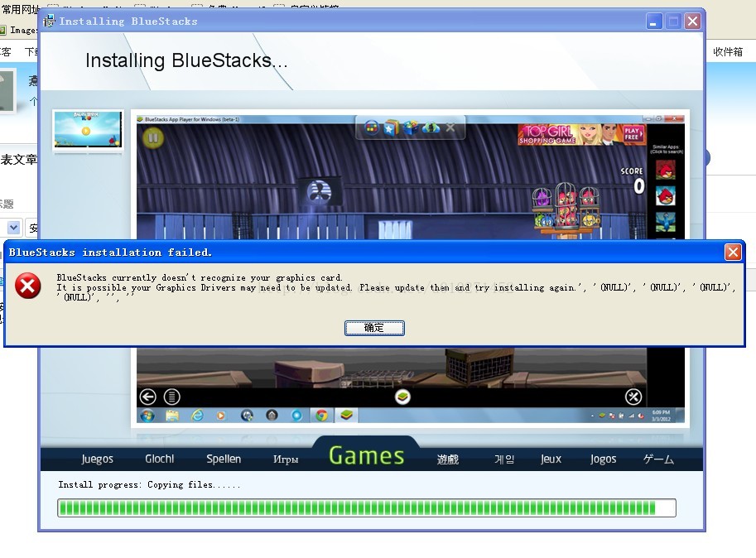The width and height of the screenshot is (756, 558).
Task: Click the pause button in game preview
Action: point(153,138)
